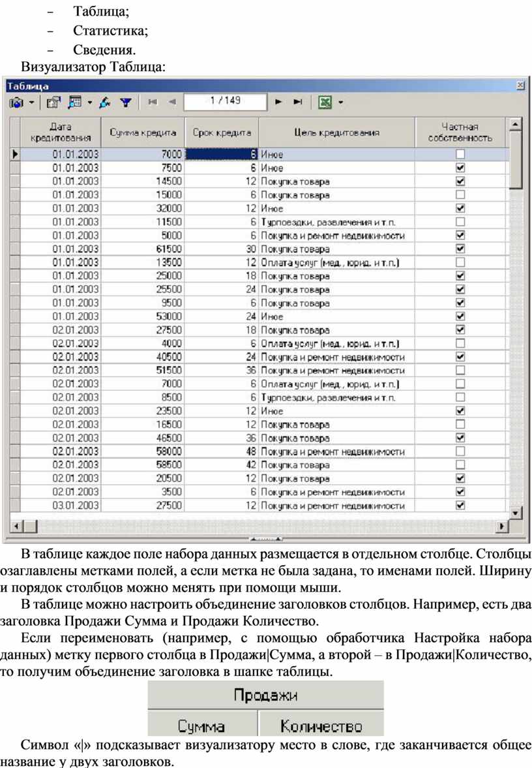Select the term cell '30'
Viewport: 532px width, 768px height.
click(222, 249)
